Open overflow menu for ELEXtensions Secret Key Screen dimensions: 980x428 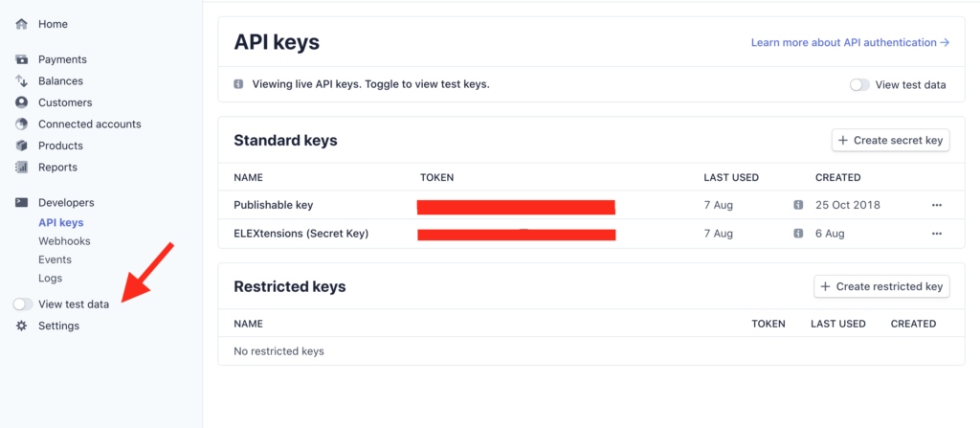[936, 234]
